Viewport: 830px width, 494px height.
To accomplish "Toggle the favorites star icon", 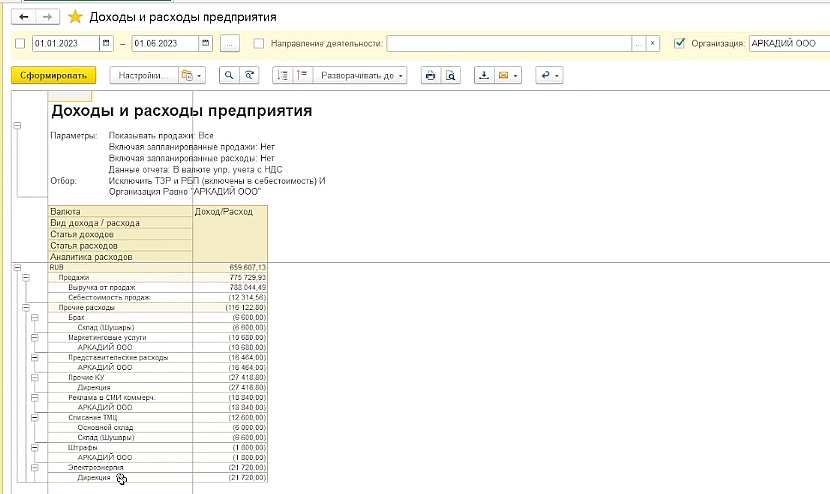I will (x=75, y=17).
